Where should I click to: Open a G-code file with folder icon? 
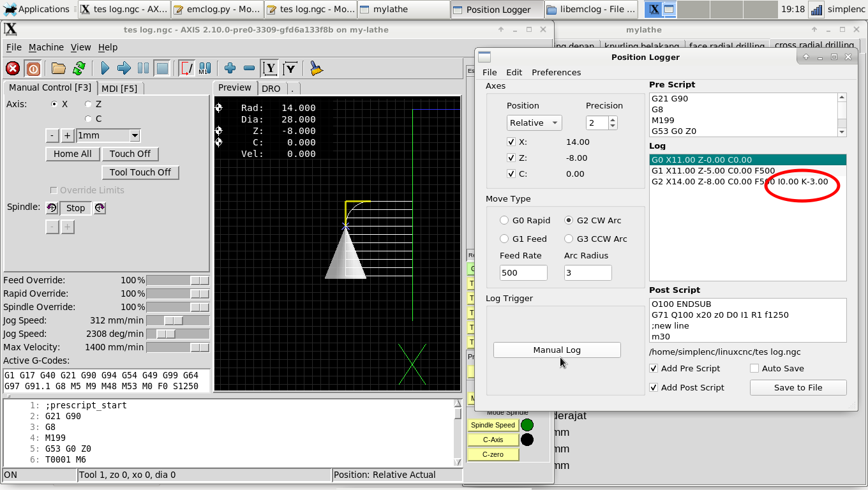pyautogui.click(x=59, y=68)
